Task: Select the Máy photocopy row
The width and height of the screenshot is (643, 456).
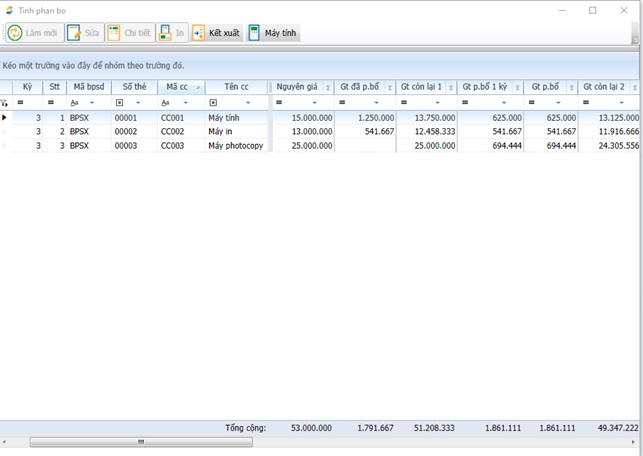Action: coord(236,146)
